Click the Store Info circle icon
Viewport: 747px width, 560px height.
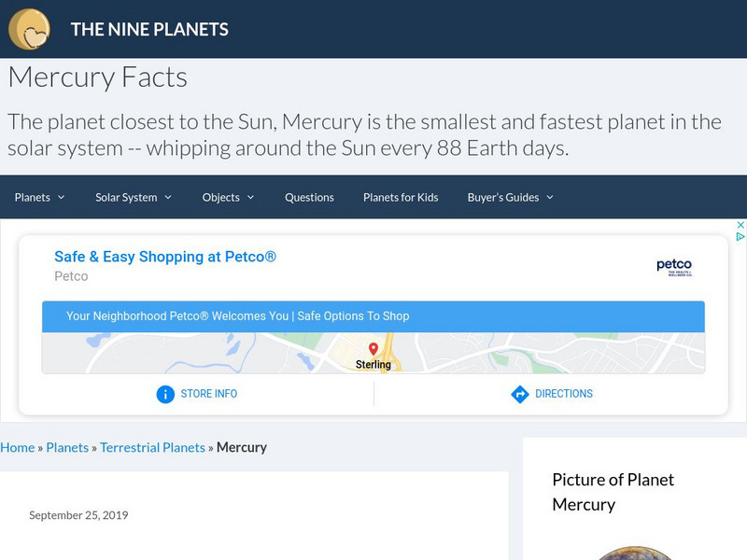(x=165, y=394)
